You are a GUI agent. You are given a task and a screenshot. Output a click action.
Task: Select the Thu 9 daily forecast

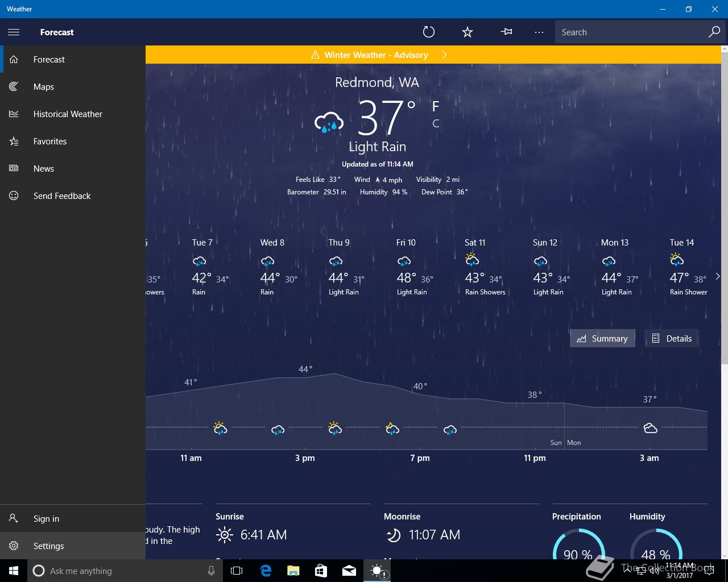coord(347,267)
